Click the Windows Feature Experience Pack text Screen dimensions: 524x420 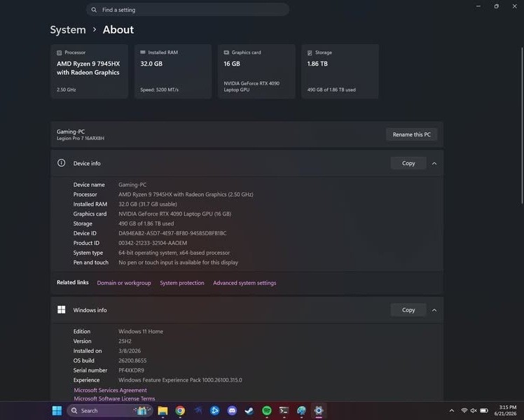[180, 380]
